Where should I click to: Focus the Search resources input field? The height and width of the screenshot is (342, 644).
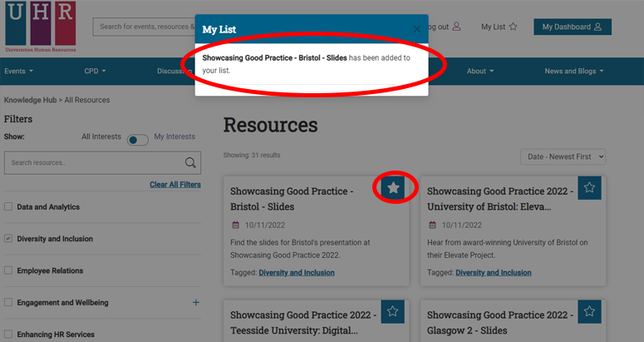(95, 163)
